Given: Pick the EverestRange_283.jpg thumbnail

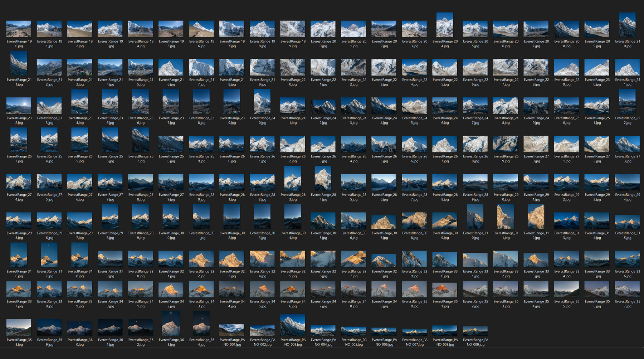Looking at the screenshot, I should coord(293,178).
